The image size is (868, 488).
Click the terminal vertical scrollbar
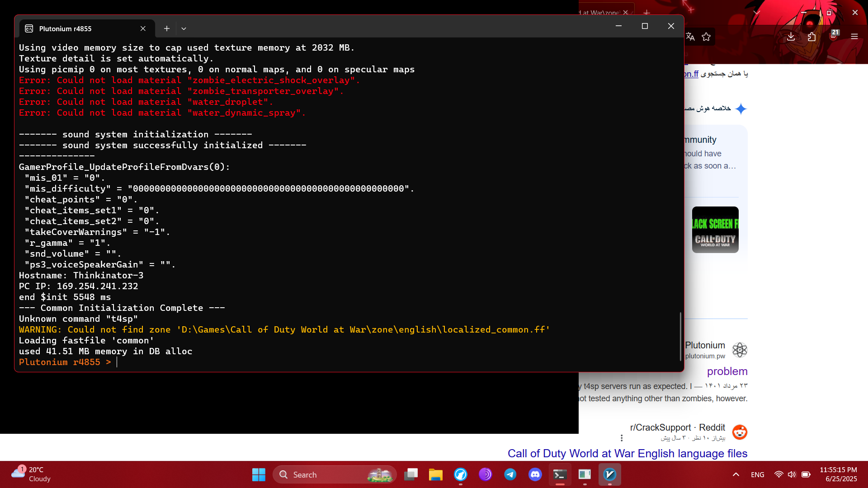(680, 336)
